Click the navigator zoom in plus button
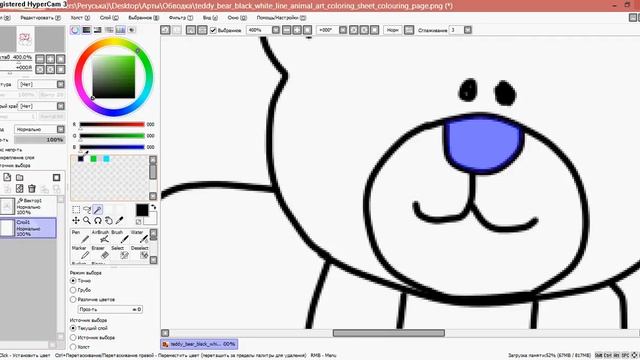 [50, 59]
